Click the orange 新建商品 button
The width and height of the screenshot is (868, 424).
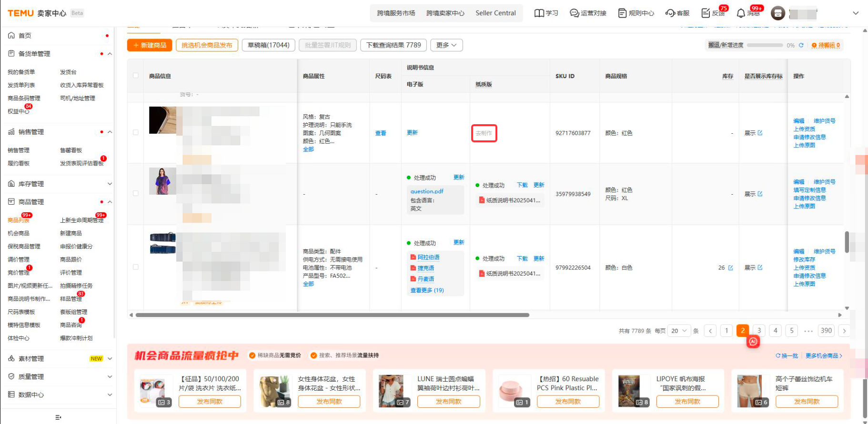(150, 45)
